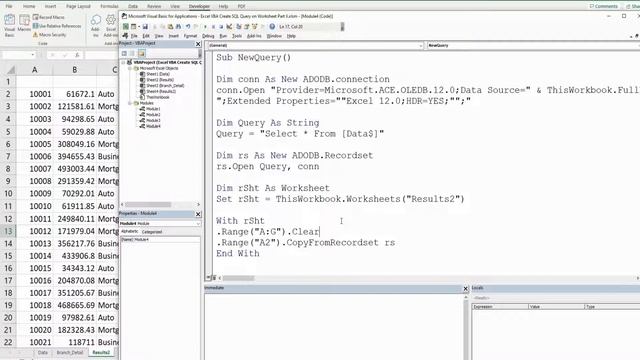
Task: Toggle Folders icon in Project panel
Action: (x=141, y=53)
